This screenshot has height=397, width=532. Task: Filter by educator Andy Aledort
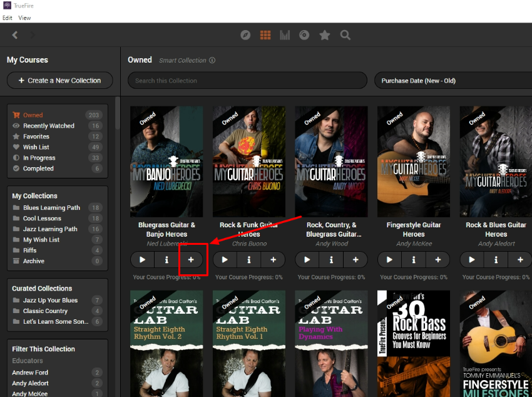click(x=58, y=383)
